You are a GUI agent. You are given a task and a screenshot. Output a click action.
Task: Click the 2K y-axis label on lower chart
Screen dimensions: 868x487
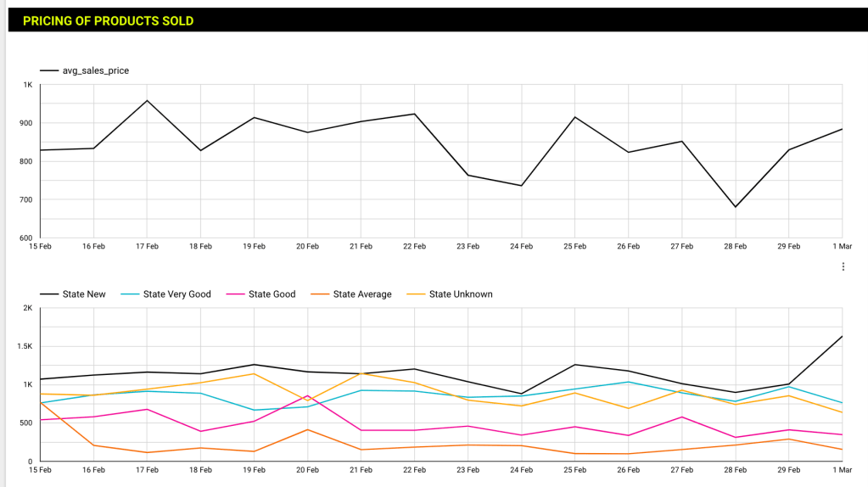click(x=27, y=308)
